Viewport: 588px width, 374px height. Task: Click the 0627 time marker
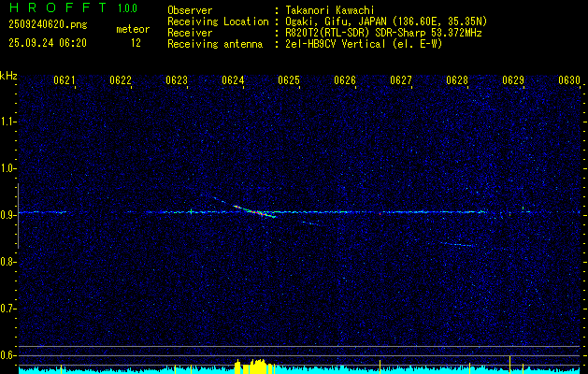(401, 80)
